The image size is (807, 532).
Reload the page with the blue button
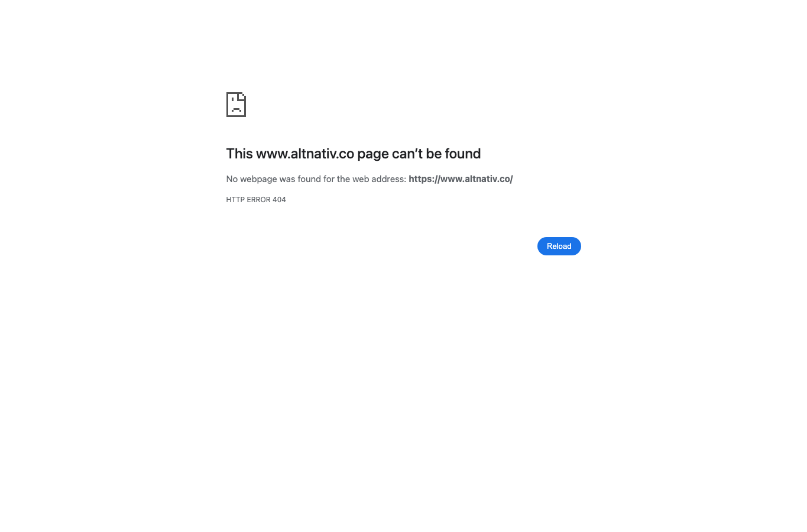tap(559, 246)
